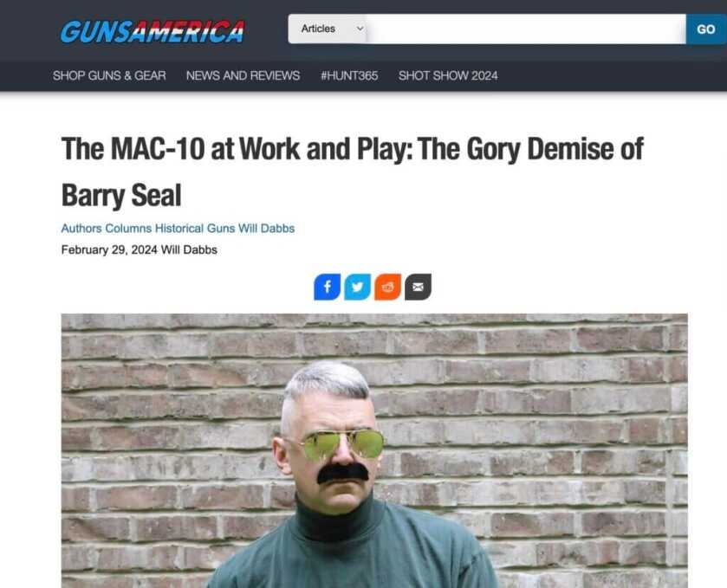Screen dimensions: 727x588
Task: Click the GO search button
Action: (x=706, y=29)
